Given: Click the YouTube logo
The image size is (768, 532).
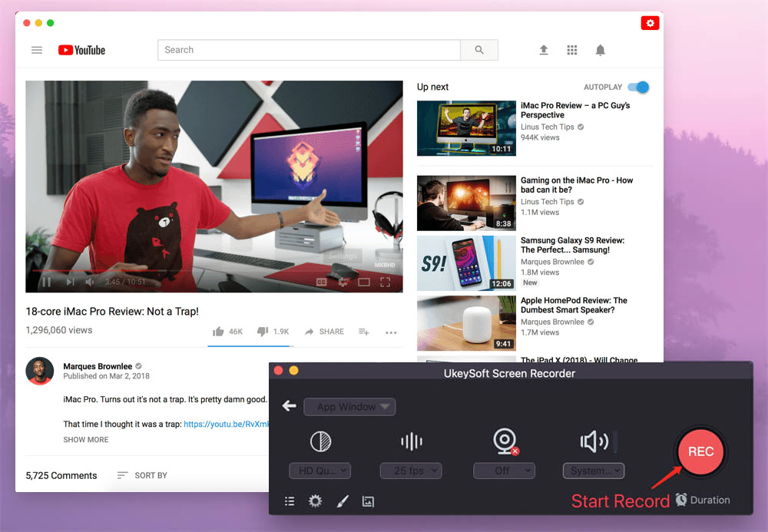Looking at the screenshot, I should tap(82, 50).
